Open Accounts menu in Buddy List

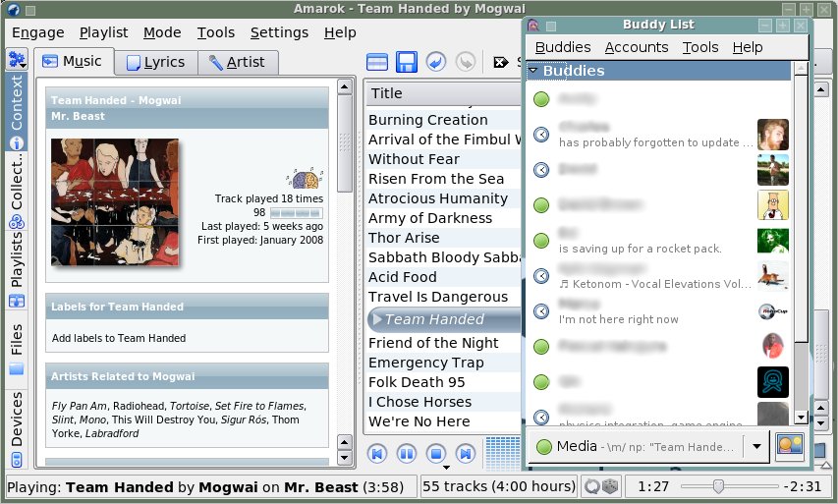point(637,47)
